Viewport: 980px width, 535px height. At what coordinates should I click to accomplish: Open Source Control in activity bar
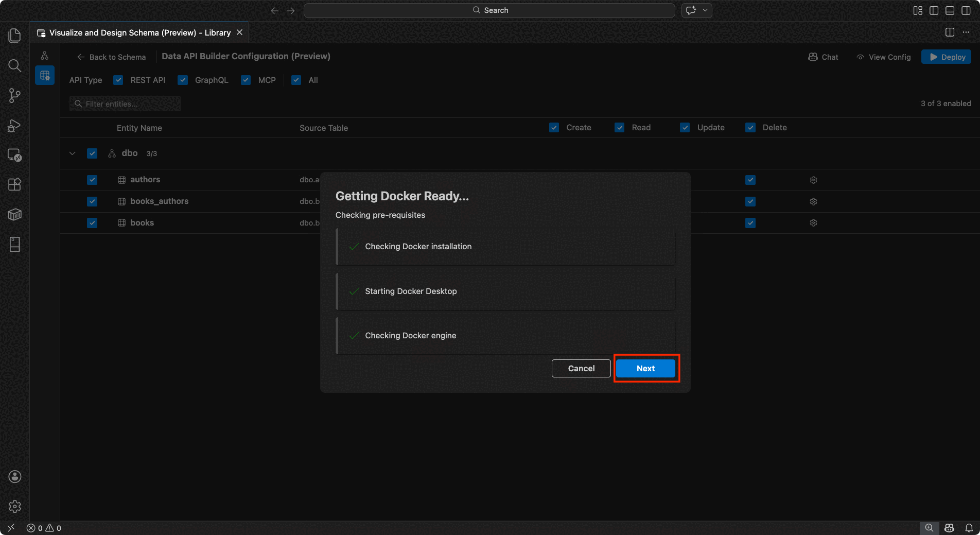pyautogui.click(x=14, y=95)
